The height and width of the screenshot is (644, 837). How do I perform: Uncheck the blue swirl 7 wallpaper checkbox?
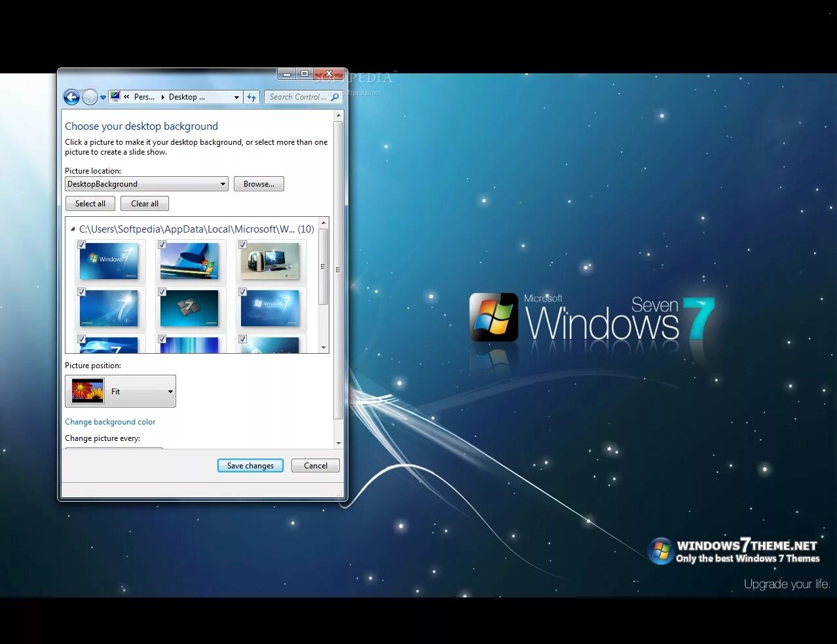click(x=82, y=292)
